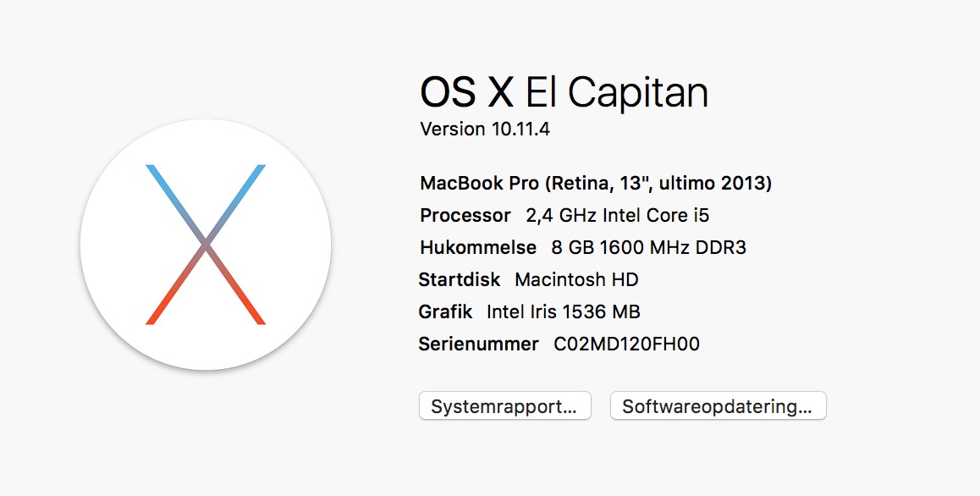This screenshot has width=980, height=496.
Task: Click the Intel Iris 1536 MB value
Action: (x=563, y=311)
